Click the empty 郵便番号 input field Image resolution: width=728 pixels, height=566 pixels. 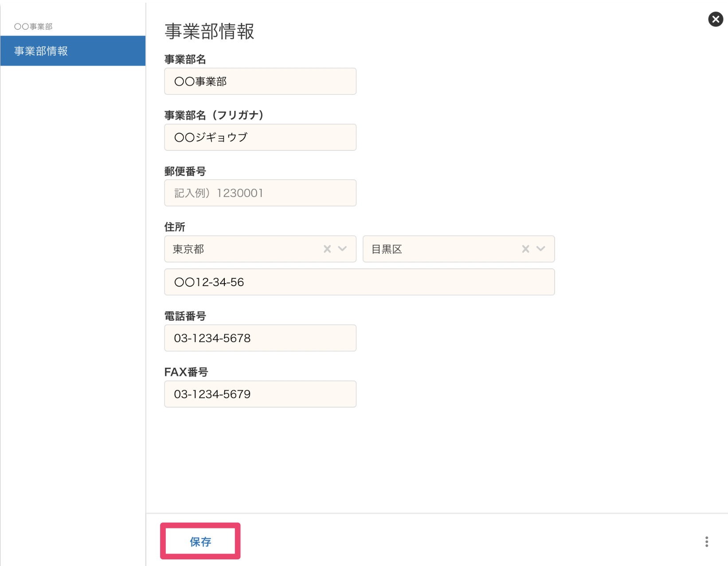click(x=260, y=193)
